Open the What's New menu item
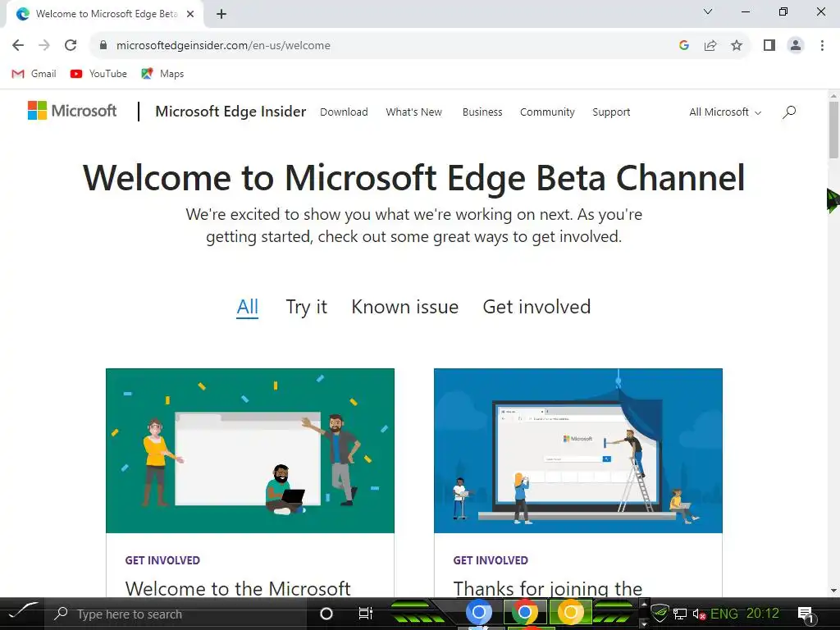Viewport: 840px width, 630px height. coord(413,112)
